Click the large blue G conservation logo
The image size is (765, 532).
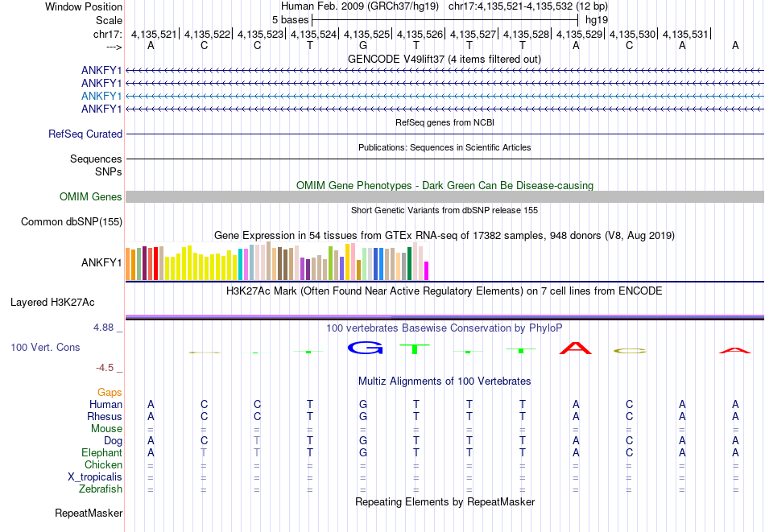(x=366, y=348)
